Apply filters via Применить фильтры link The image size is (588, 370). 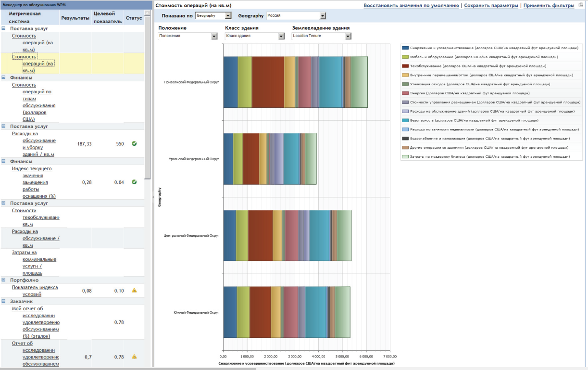click(549, 6)
